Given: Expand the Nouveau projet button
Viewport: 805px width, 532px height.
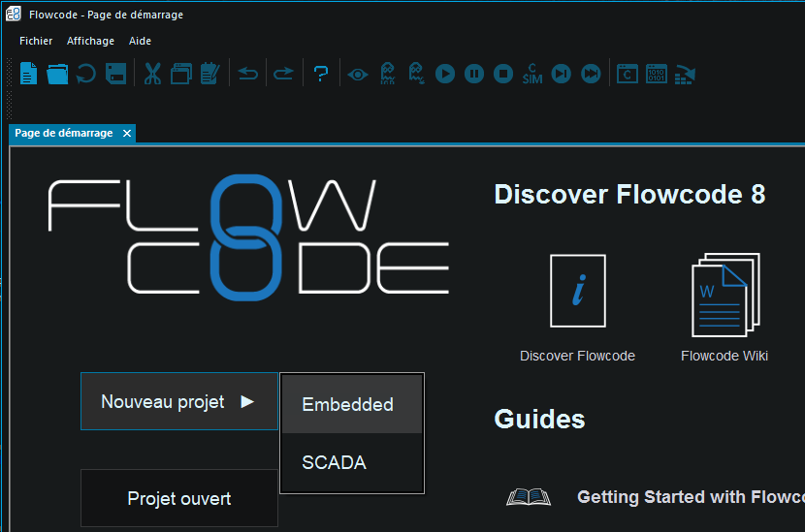Looking at the screenshot, I should [x=179, y=401].
